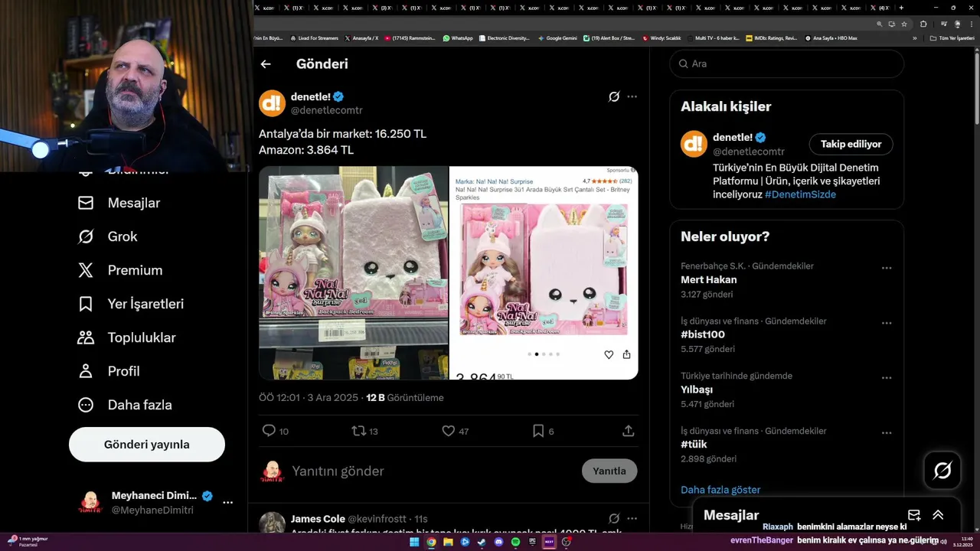
Task: Compose new message in Mesajlar drawer
Action: pyautogui.click(x=914, y=515)
